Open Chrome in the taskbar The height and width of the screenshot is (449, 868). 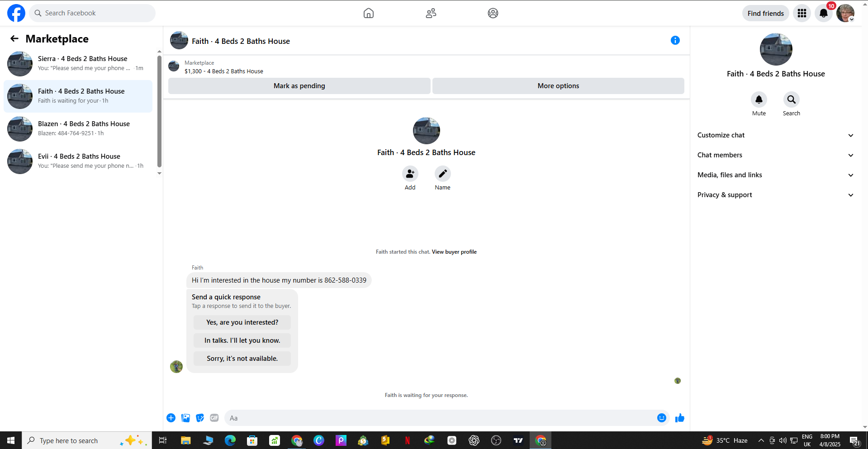click(297, 440)
